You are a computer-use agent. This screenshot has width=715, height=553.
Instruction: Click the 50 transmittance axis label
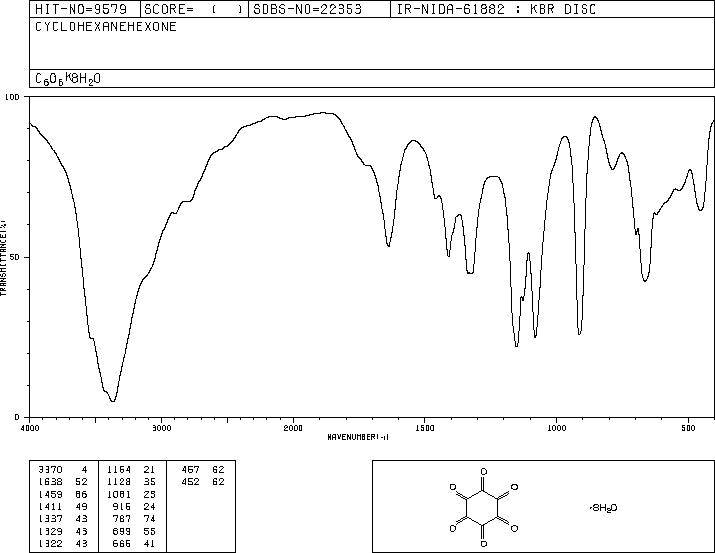(x=15, y=258)
